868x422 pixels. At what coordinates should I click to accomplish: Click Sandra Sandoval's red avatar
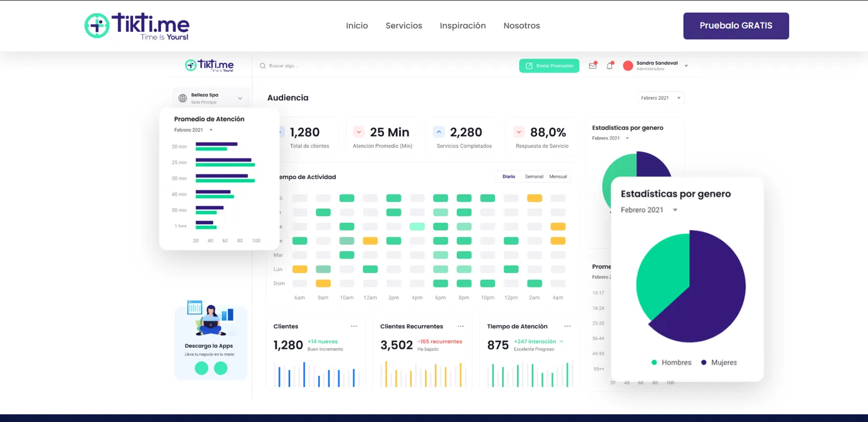628,66
